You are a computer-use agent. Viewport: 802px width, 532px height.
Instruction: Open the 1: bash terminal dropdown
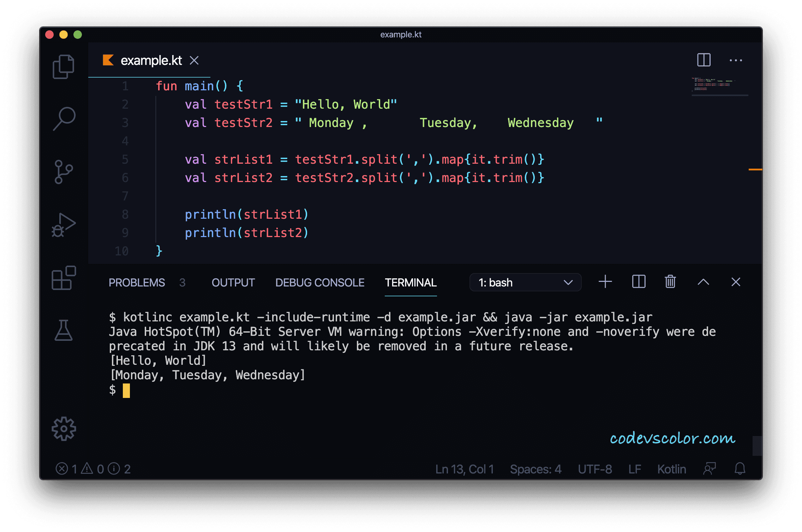[525, 282]
